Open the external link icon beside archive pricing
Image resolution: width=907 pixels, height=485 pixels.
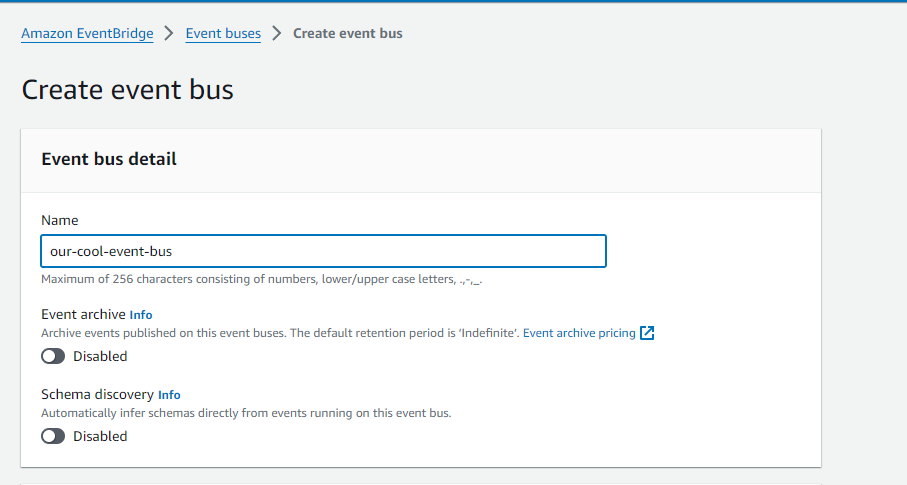coord(647,333)
